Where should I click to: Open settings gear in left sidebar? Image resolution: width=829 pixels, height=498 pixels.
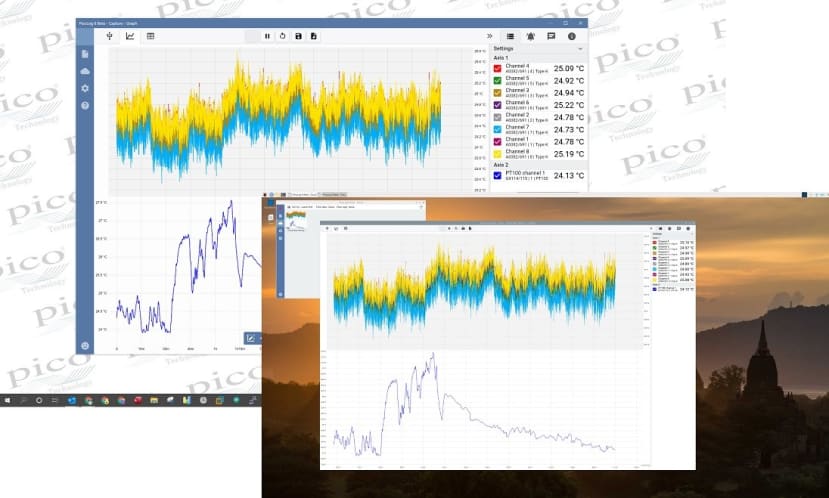pyautogui.click(x=85, y=88)
